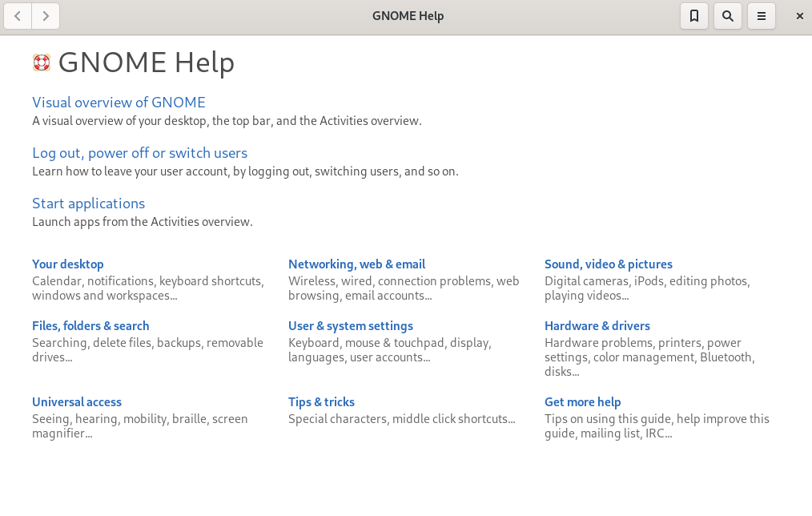Click the forward navigation arrow
Image resolution: width=812 pixels, height=516 pixels.
pyautogui.click(x=46, y=16)
